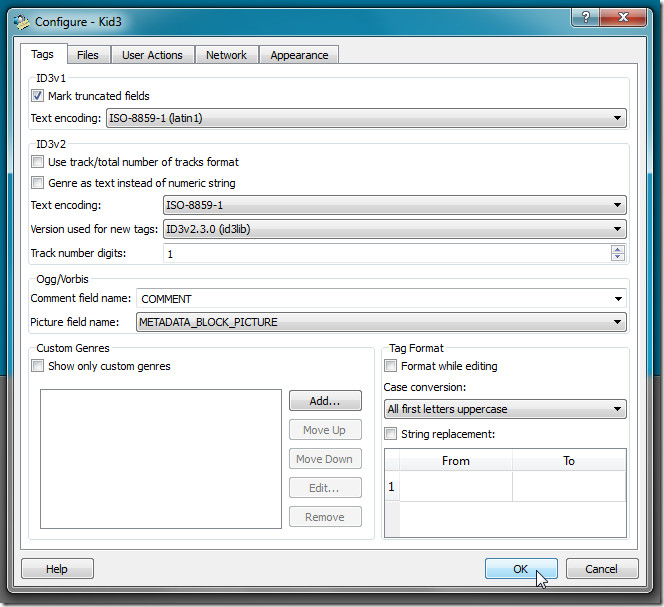Click the Help button
664x607 pixels.
pyautogui.click(x=57, y=569)
